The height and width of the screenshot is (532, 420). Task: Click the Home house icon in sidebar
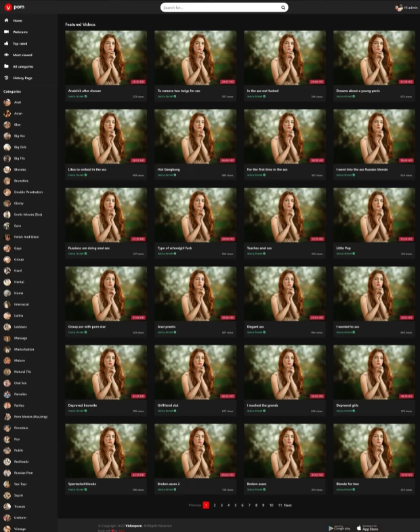pyautogui.click(x=6, y=20)
